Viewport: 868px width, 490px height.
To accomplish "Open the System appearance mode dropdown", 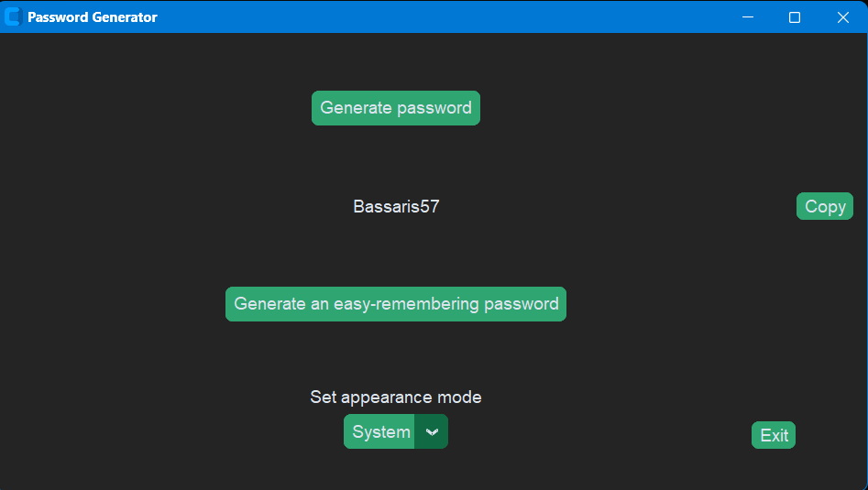I will click(x=396, y=431).
